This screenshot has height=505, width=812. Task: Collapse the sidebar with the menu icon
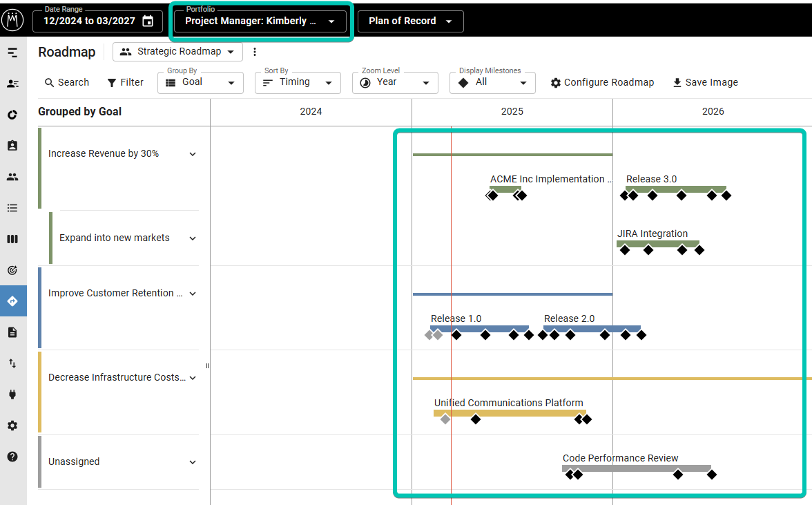[12, 53]
